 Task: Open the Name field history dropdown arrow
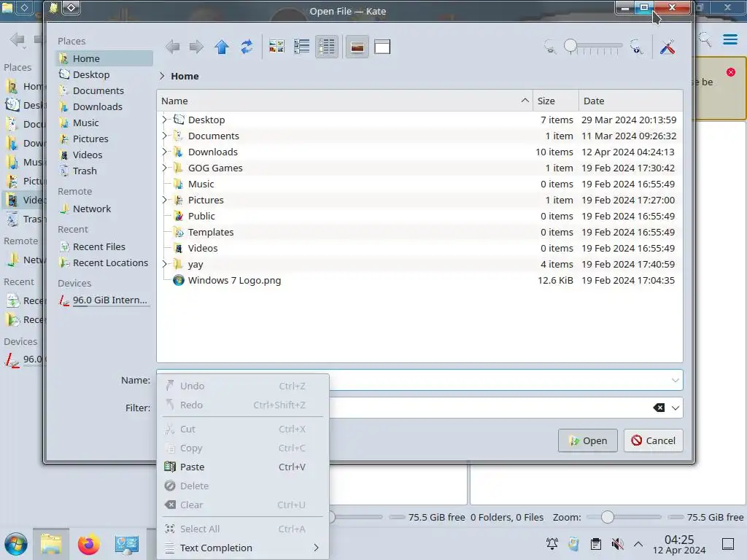(x=675, y=380)
